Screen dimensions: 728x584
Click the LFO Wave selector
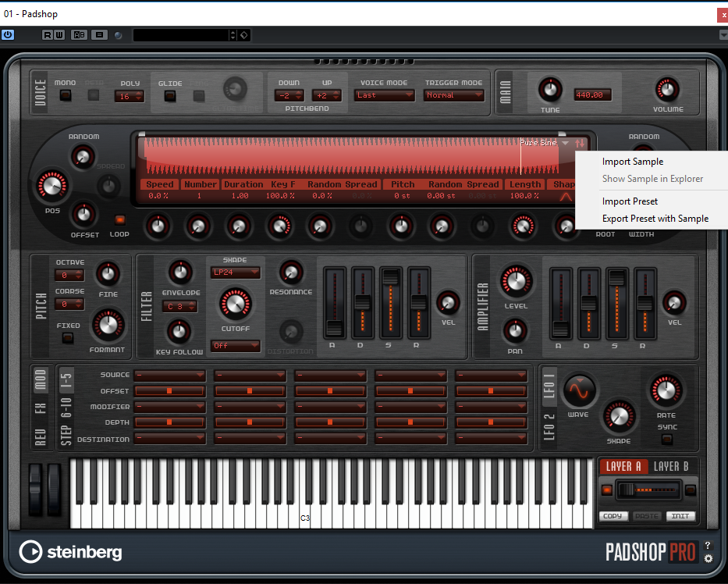pos(579,390)
